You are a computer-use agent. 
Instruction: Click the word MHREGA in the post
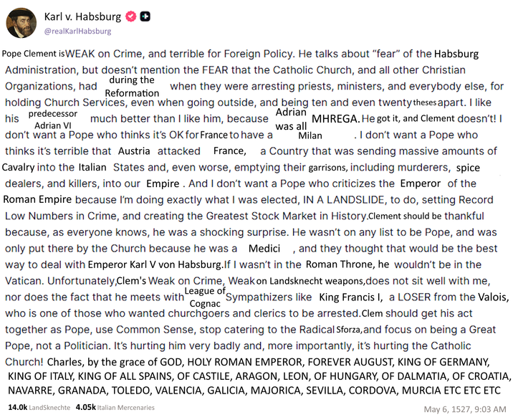(x=336, y=118)
